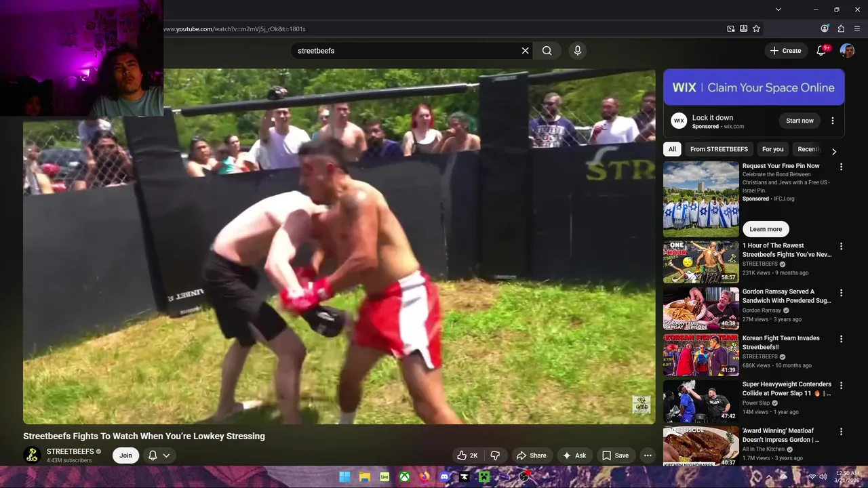Open OBS Studio from the taskbar
868x488 pixels.
pos(524,477)
